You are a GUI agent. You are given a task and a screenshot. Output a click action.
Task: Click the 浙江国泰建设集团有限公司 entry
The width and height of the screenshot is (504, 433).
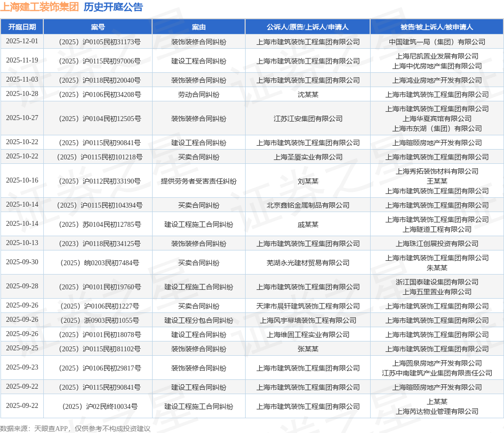(437, 281)
